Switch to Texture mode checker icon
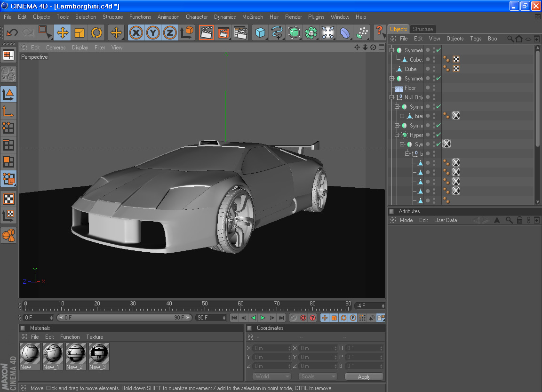Viewport: 542px width, 392px height. coord(8,199)
